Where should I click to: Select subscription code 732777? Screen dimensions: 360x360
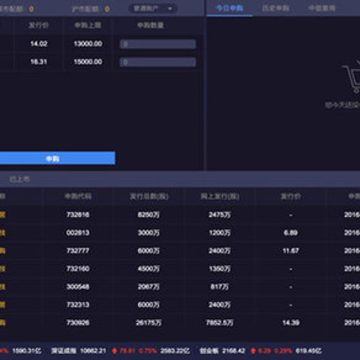pos(78,251)
